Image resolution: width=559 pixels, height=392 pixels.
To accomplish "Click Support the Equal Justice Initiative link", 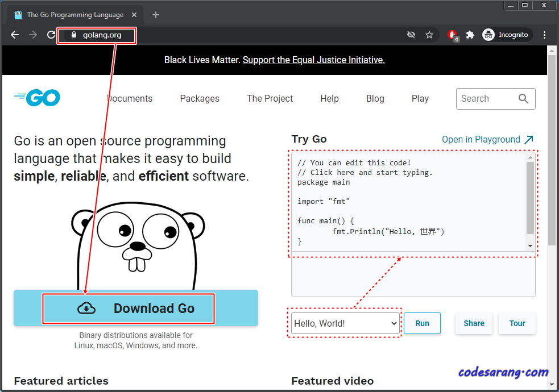I will (x=314, y=60).
